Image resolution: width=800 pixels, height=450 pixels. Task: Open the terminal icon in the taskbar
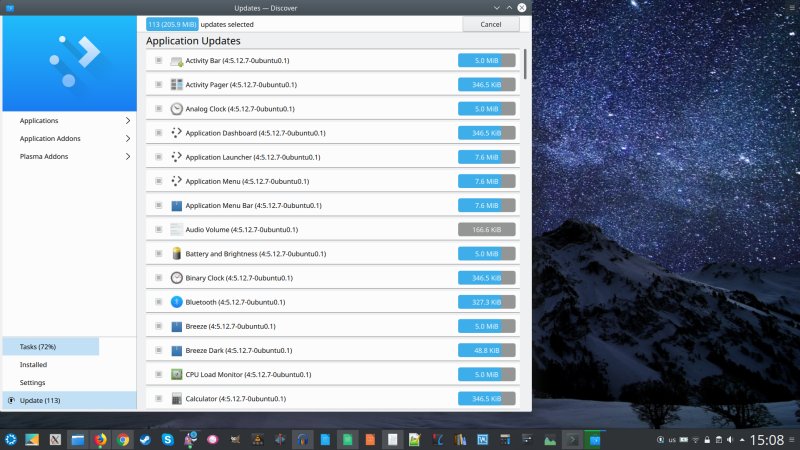572,439
